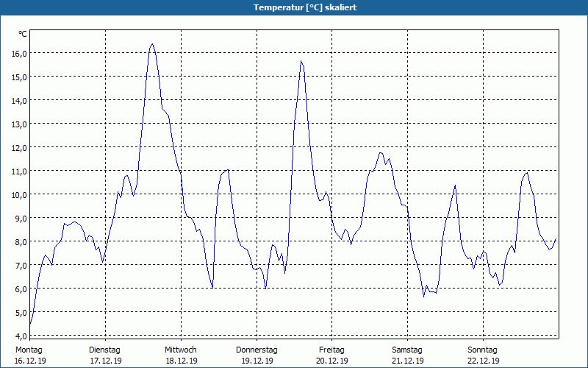The image size is (588, 368).
Task: Click the 15,0 y-axis label
Action: [19, 77]
